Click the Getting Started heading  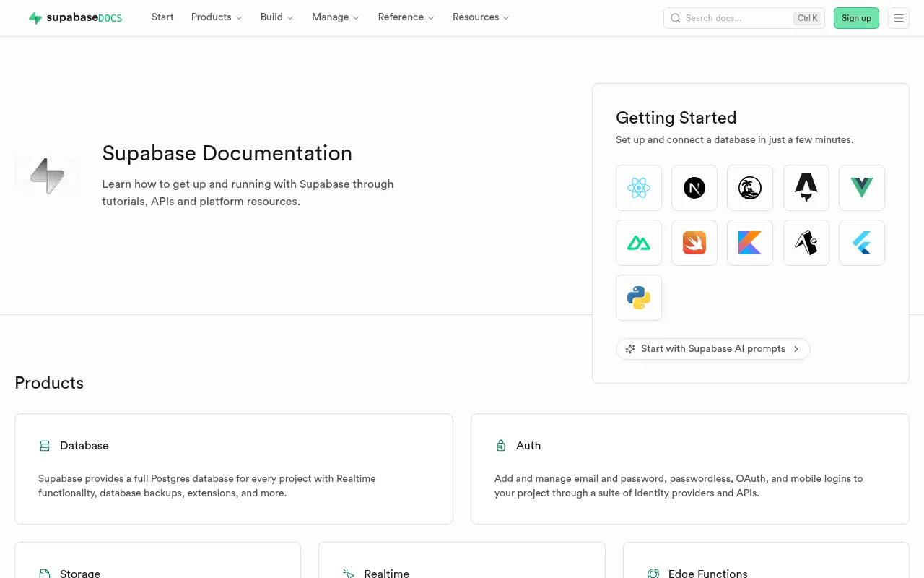[x=676, y=118]
